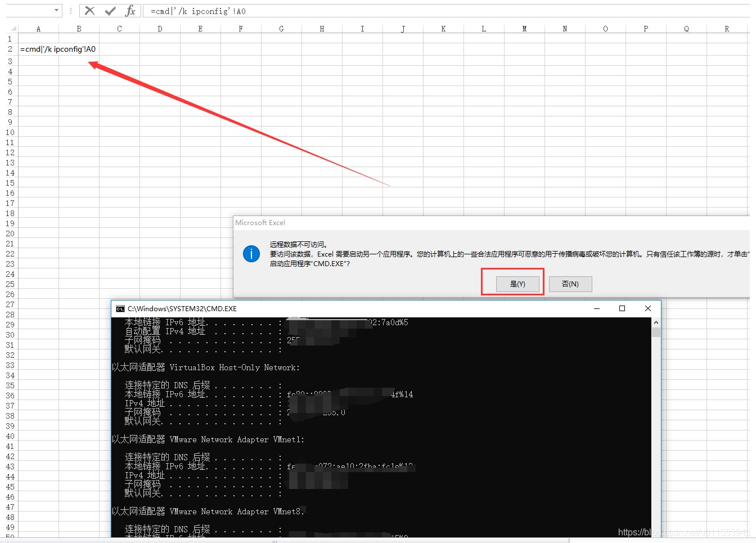Click the CMD window scroll-up arrow
Screen dimensions: 756x543
pos(656,322)
